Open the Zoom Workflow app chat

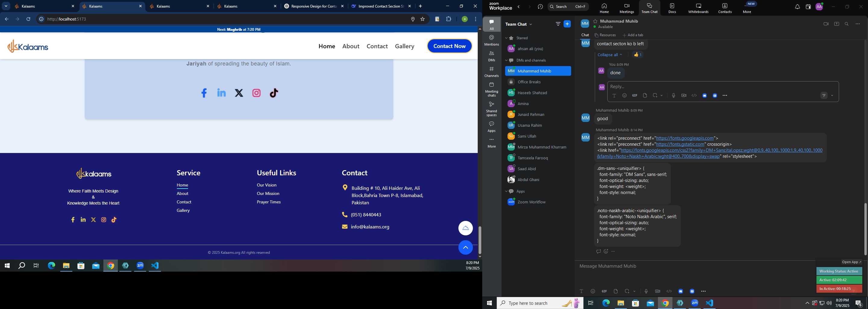coord(538,202)
